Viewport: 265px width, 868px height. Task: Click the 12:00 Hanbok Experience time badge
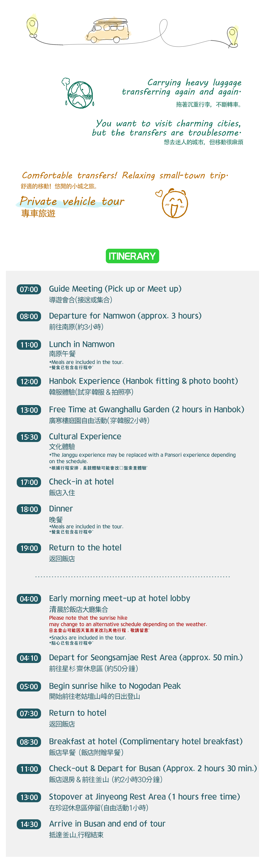(x=29, y=381)
